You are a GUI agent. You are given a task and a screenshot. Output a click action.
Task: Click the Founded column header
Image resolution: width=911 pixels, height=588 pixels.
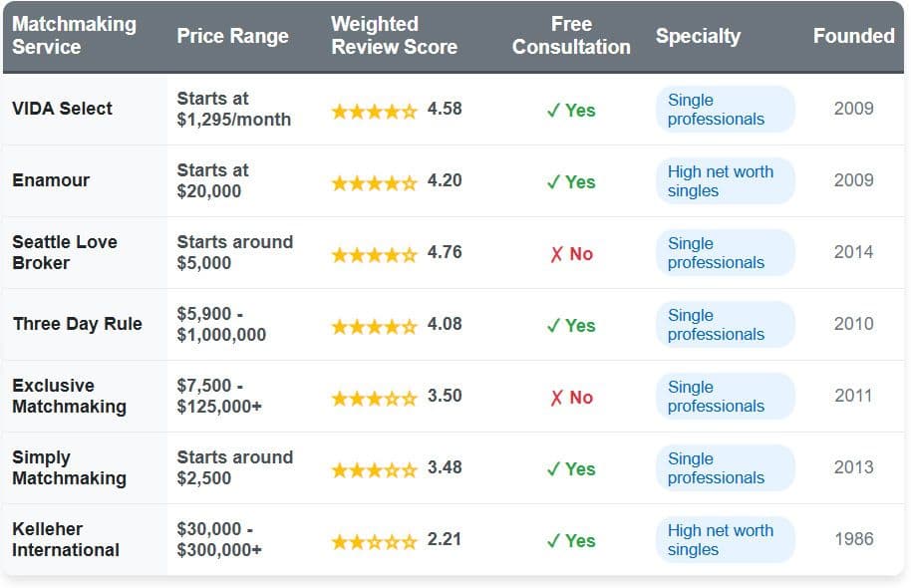tap(853, 36)
